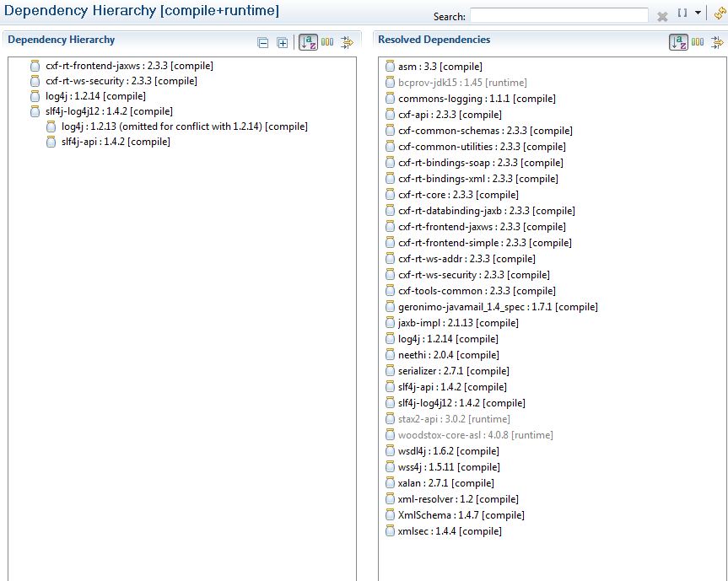Select cxf-rt-frontend-jaxws in Resolved Dependencies
728x581 pixels.
[x=482, y=227]
